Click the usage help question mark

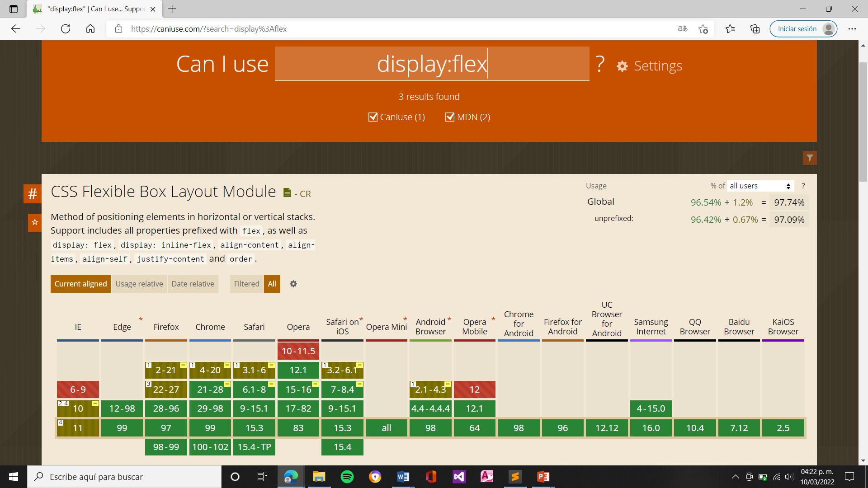803,186
